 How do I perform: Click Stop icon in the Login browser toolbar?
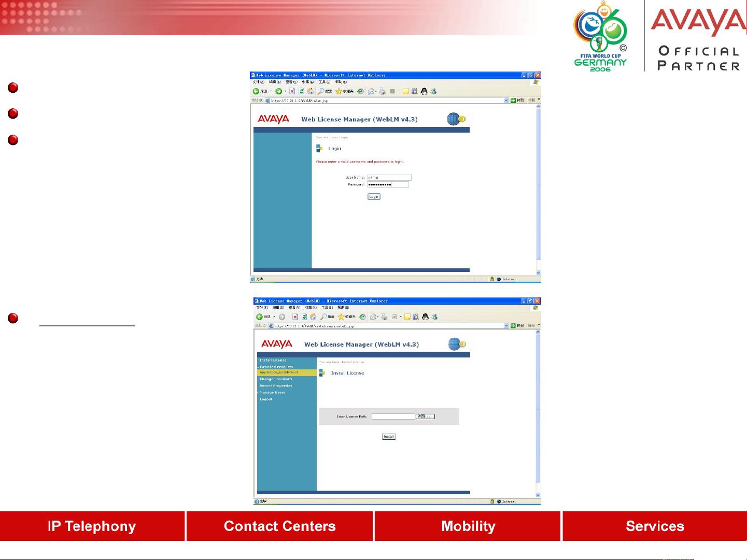[x=292, y=91]
